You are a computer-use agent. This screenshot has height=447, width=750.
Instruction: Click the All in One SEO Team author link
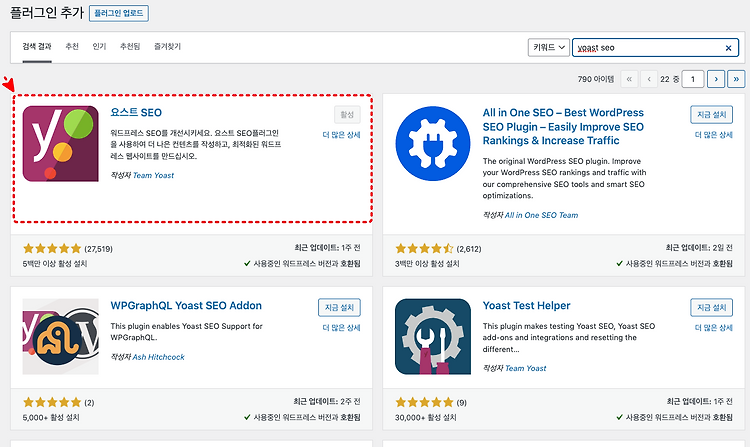click(541, 215)
